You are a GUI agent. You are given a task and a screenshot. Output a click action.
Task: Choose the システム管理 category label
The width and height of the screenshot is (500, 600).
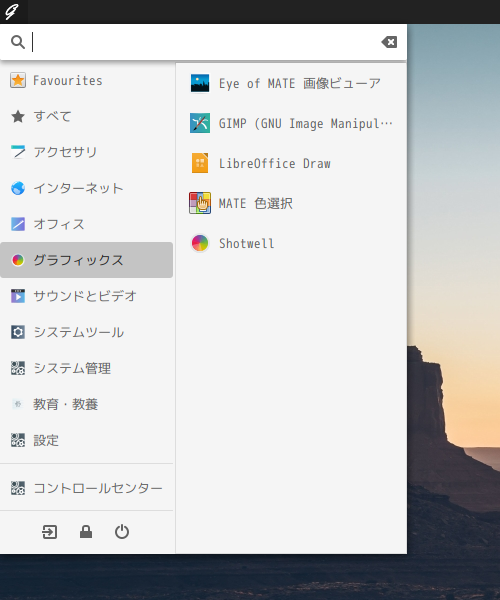[x=72, y=368]
